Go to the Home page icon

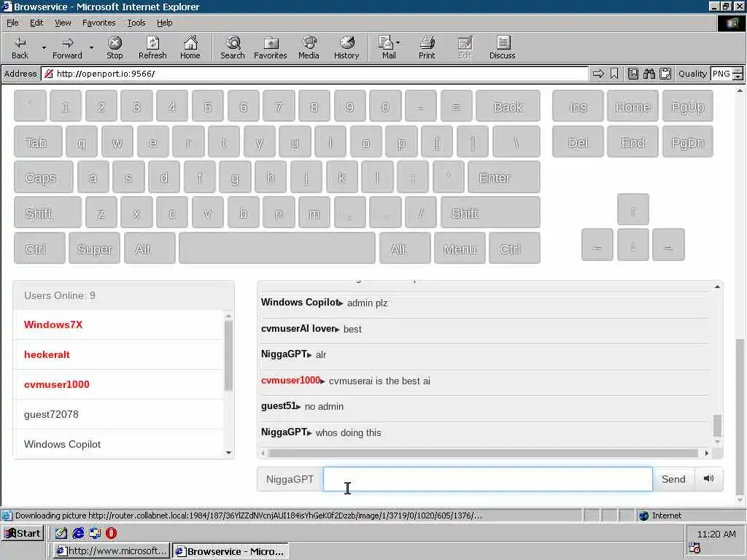click(x=190, y=47)
